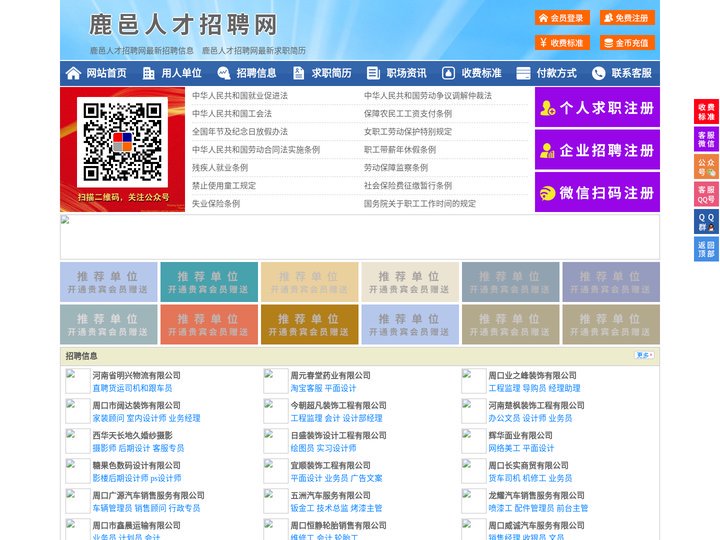Click the coins icon on 金币充值 button
Viewport: 720px width, 540px height.
pyautogui.click(x=608, y=43)
